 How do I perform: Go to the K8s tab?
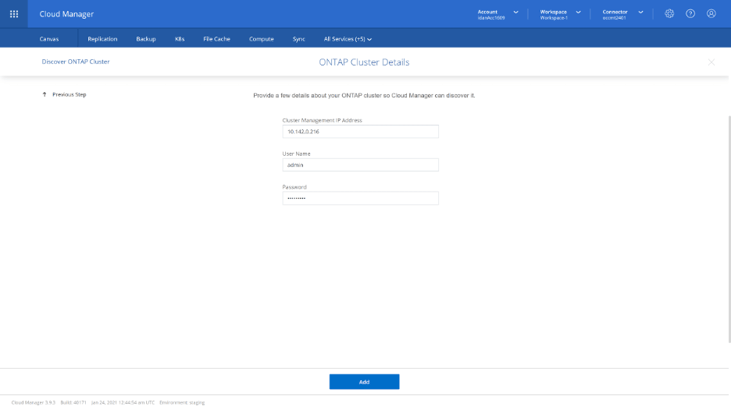pos(180,39)
